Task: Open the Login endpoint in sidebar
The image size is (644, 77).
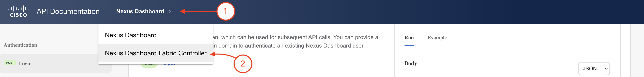Action: [55, 63]
